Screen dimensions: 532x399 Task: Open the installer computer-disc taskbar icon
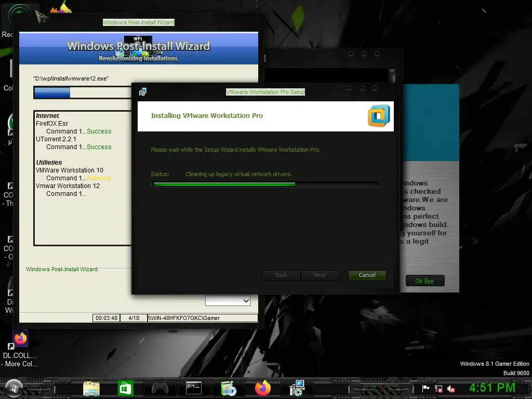[x=297, y=388]
